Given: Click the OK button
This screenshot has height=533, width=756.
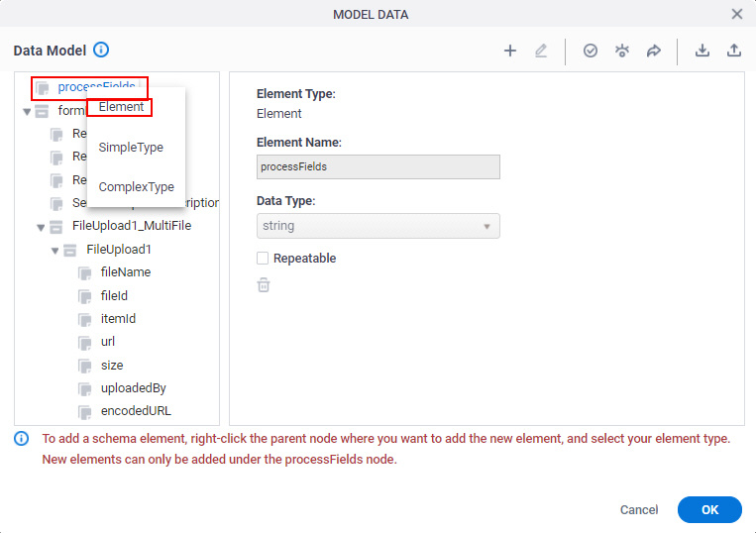Looking at the screenshot, I should pyautogui.click(x=709, y=510).
